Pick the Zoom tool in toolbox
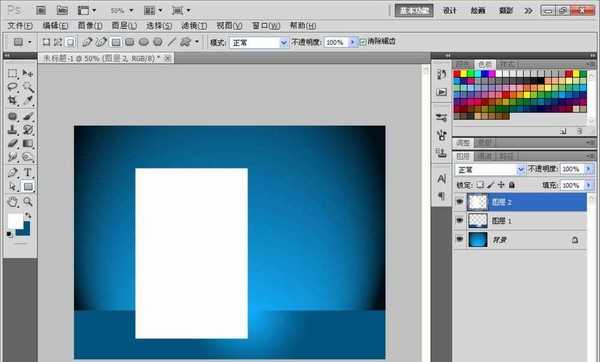Screen dimensions: 600x362 click(28, 202)
